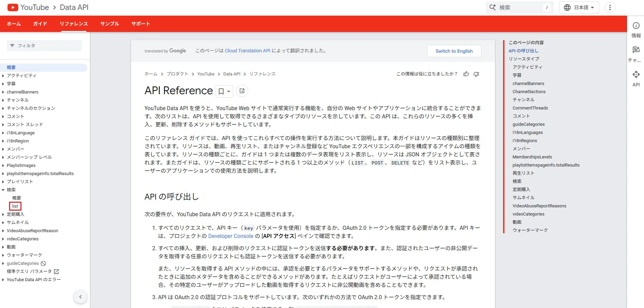
Task: Open the chat panel icon
Action: [x=636, y=50]
